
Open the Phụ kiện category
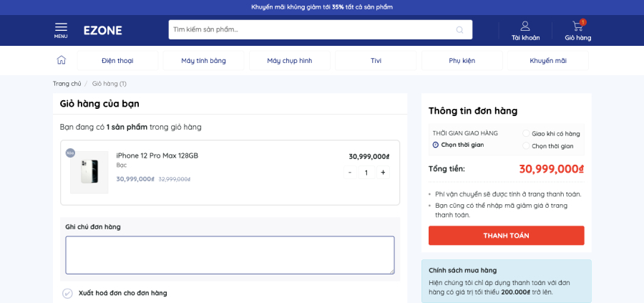[x=462, y=60]
